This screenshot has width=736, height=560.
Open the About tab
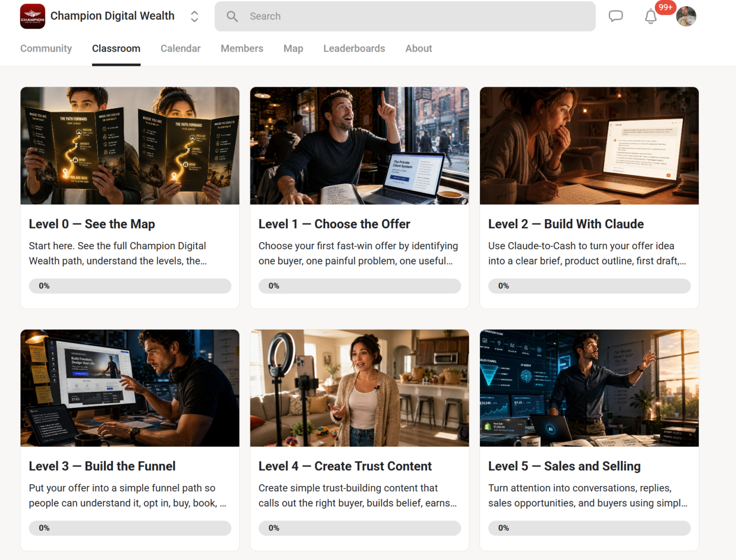pos(419,49)
